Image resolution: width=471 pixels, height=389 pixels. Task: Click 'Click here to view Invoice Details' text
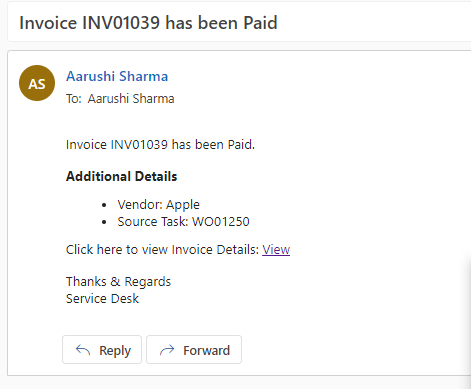[x=162, y=249]
